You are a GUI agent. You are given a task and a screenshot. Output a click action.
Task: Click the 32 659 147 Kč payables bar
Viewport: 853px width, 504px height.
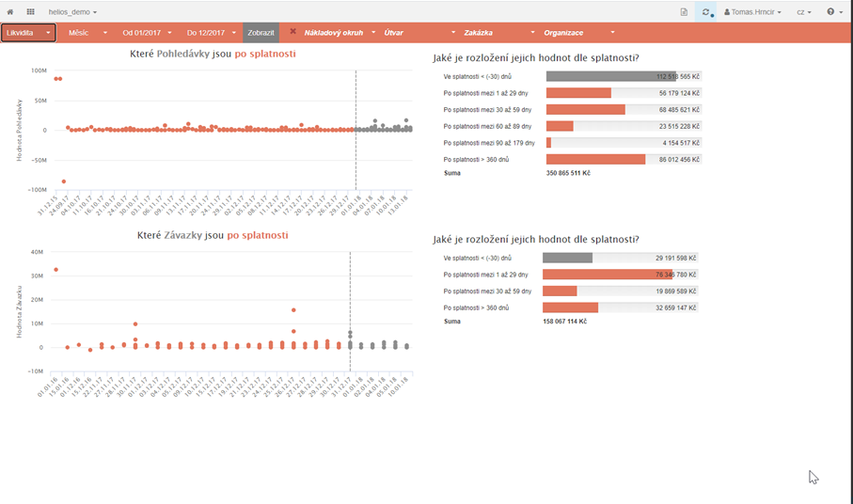tap(571, 307)
